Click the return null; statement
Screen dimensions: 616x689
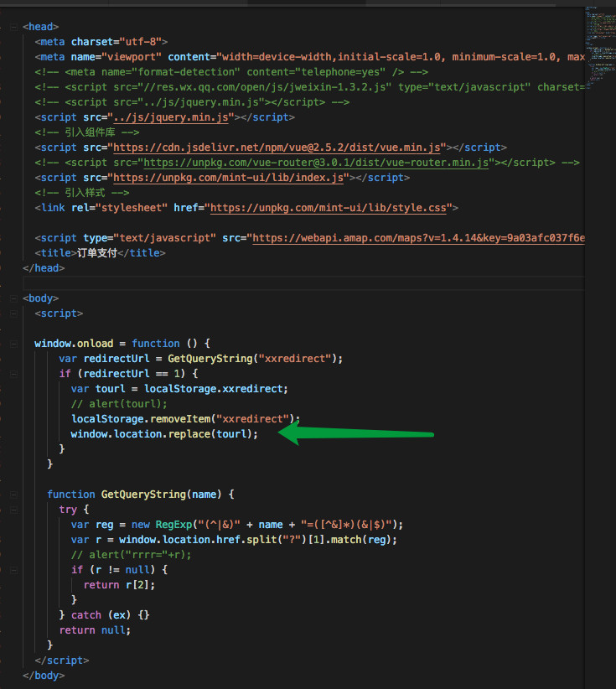pyautogui.click(x=95, y=630)
